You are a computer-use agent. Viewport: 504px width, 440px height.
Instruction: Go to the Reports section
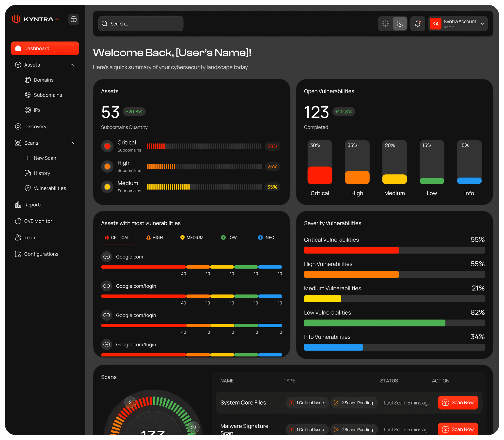pyautogui.click(x=33, y=205)
